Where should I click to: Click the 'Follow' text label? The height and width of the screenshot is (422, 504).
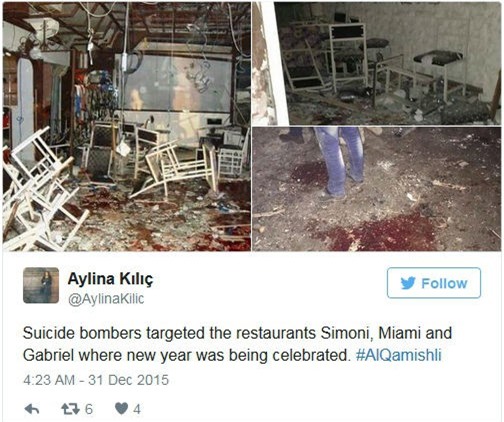coord(444,283)
